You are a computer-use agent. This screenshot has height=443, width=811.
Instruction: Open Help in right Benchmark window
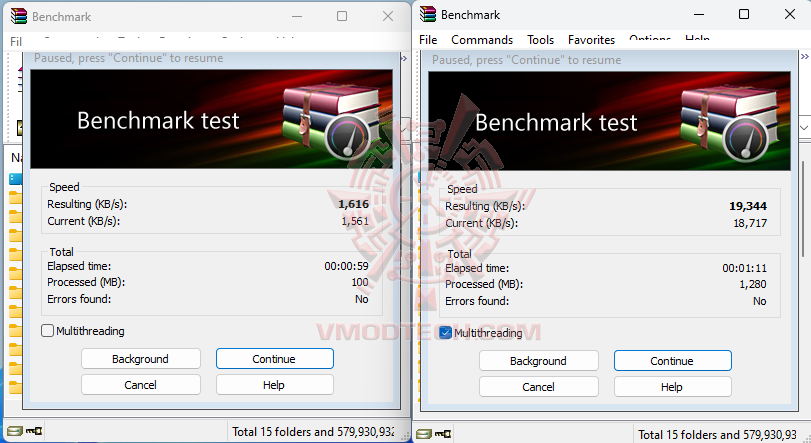click(672, 387)
